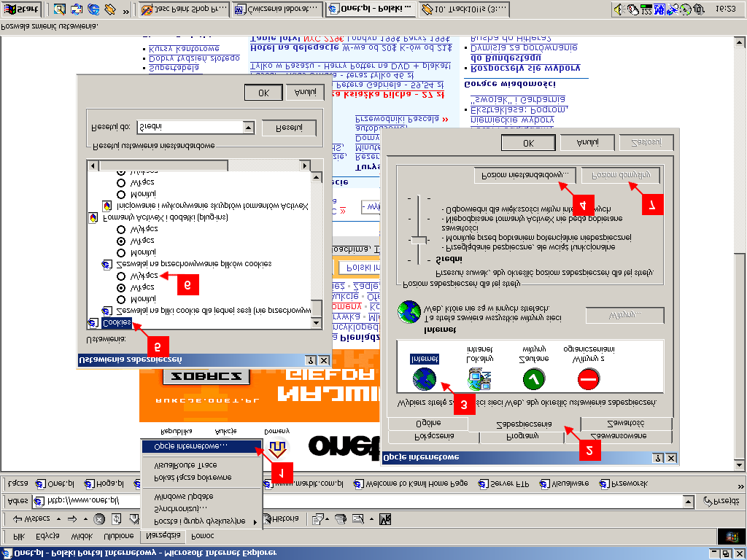This screenshot has width=747, height=560.
Task: Click the CD disc icon in tray
Action: (686, 9)
